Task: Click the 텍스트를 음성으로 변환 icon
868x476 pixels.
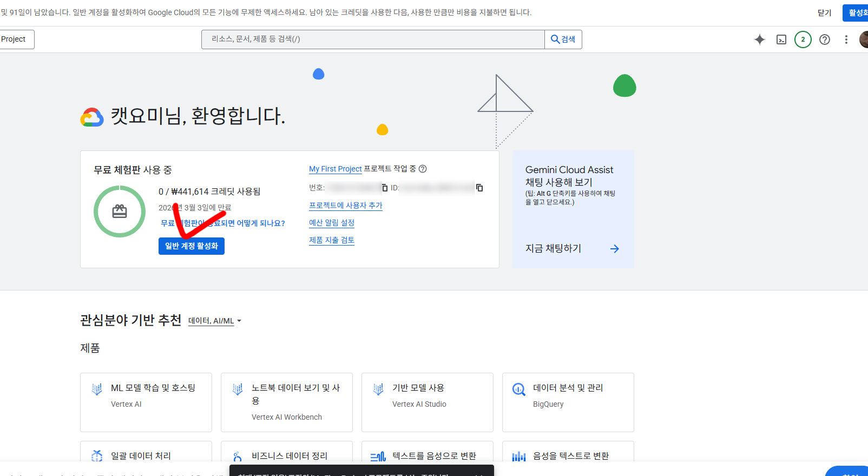Action: point(378,457)
